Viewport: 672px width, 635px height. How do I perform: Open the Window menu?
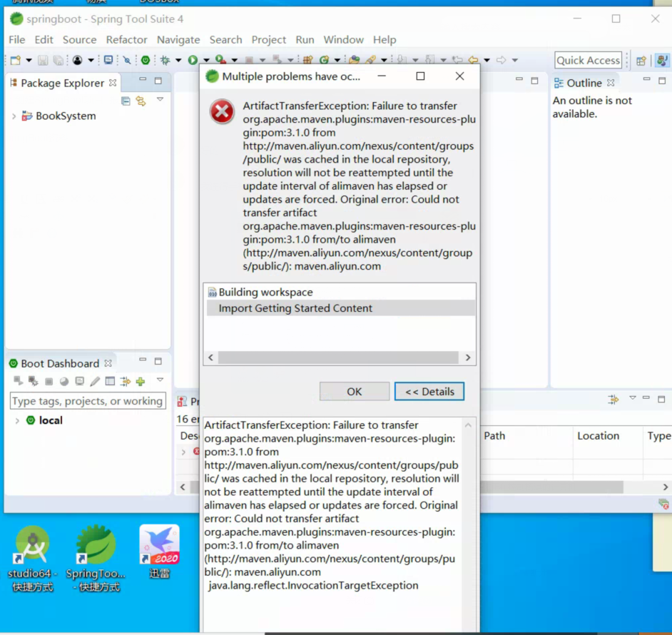click(x=343, y=40)
